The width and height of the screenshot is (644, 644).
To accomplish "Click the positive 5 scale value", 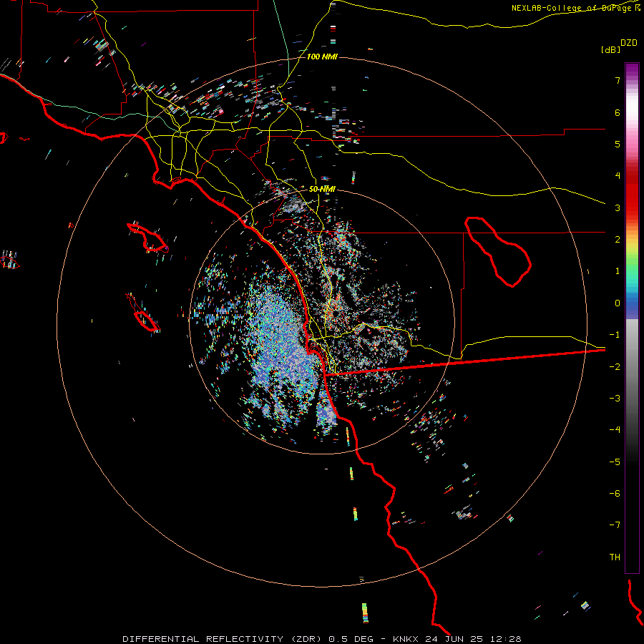I will tap(618, 144).
